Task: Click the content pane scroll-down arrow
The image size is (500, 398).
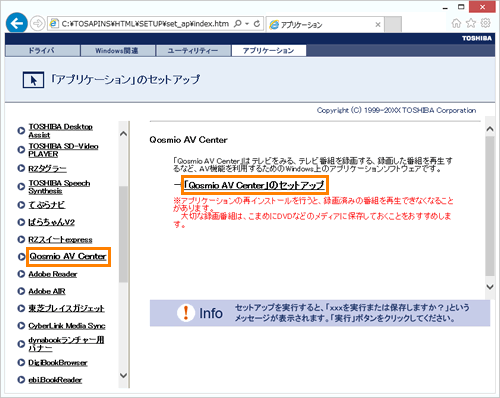Action: click(490, 287)
